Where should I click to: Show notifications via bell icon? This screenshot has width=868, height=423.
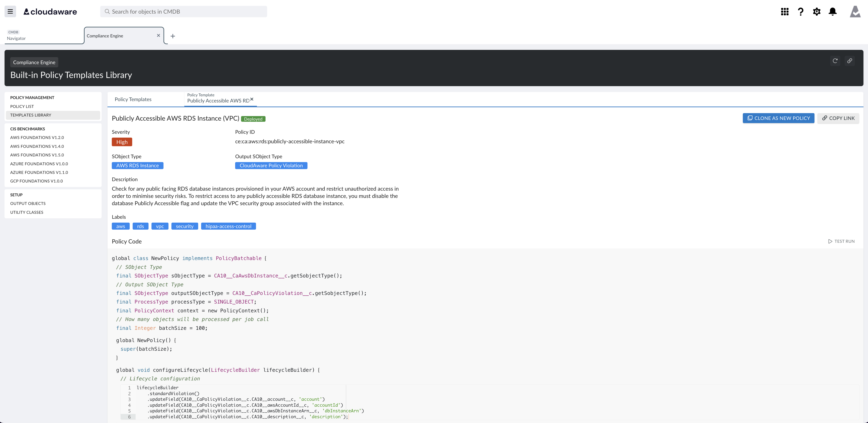[x=833, y=12]
